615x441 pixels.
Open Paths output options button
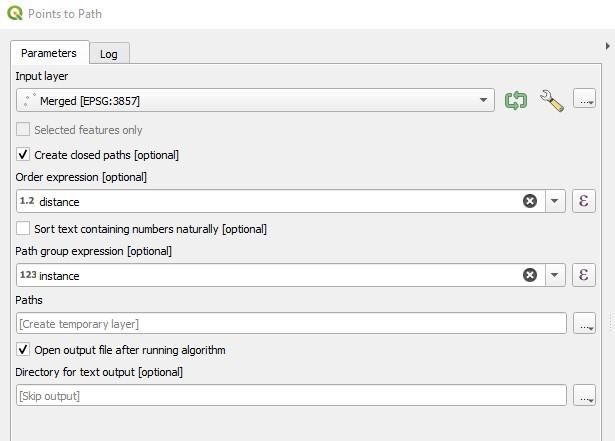click(x=585, y=323)
